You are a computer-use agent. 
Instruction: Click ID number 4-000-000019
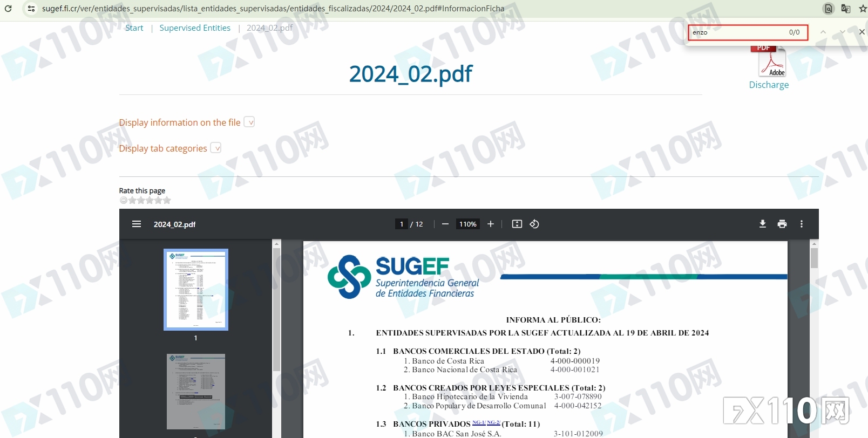click(x=575, y=361)
